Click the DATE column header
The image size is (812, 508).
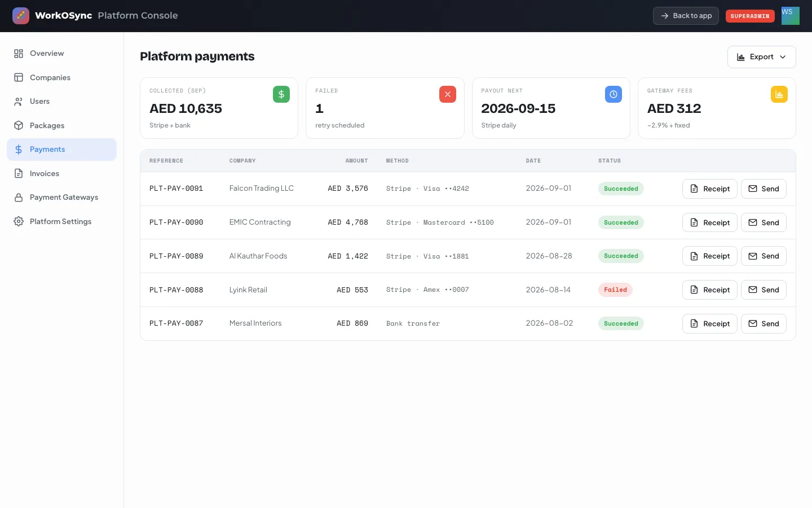(x=533, y=161)
